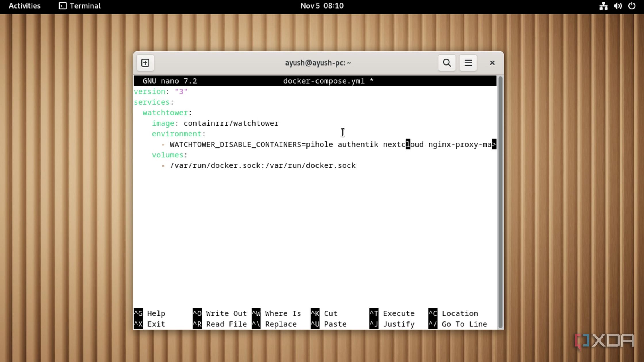The height and width of the screenshot is (362, 644).
Task: Open the Terminal app menu
Action: click(85, 6)
